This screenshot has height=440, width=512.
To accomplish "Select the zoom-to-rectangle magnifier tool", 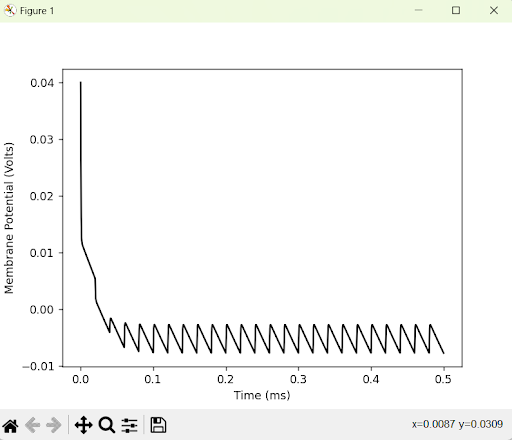I will tap(107, 425).
